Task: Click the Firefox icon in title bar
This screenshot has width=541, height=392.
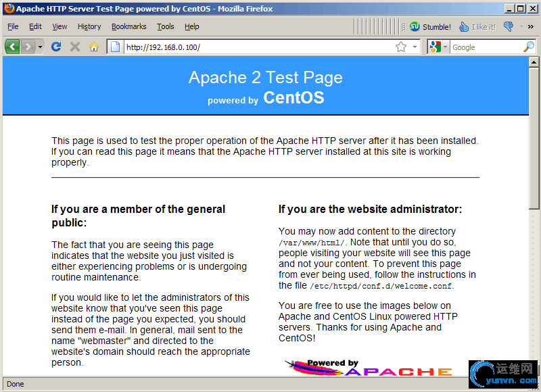Action: coord(9,8)
